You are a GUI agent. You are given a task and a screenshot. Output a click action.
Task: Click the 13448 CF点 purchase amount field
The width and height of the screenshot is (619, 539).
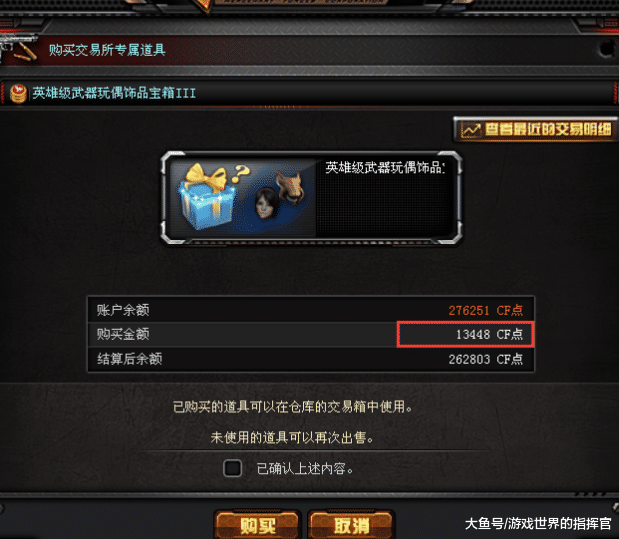465,334
